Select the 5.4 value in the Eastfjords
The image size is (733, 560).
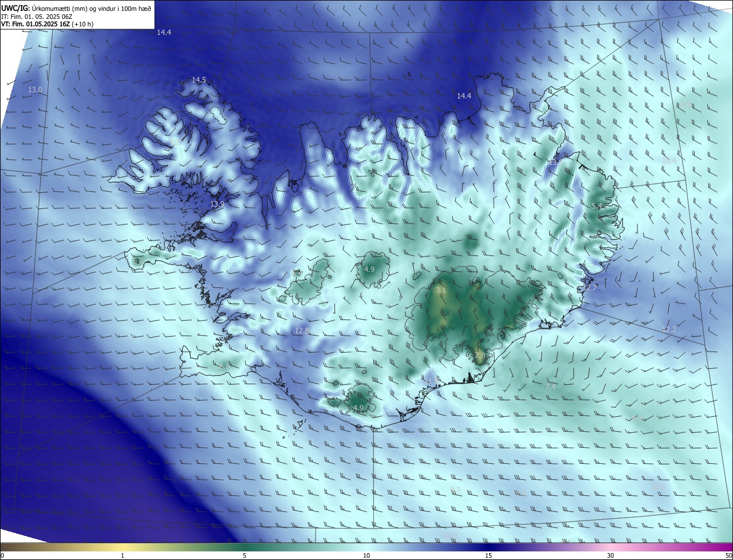pos(597,206)
